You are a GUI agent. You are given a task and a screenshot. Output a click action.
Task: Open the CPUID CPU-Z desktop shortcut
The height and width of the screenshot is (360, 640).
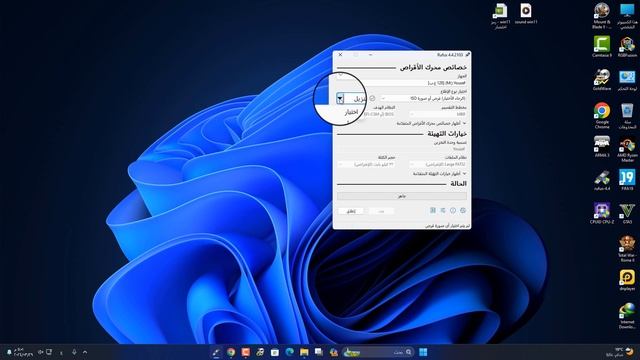pos(602,213)
